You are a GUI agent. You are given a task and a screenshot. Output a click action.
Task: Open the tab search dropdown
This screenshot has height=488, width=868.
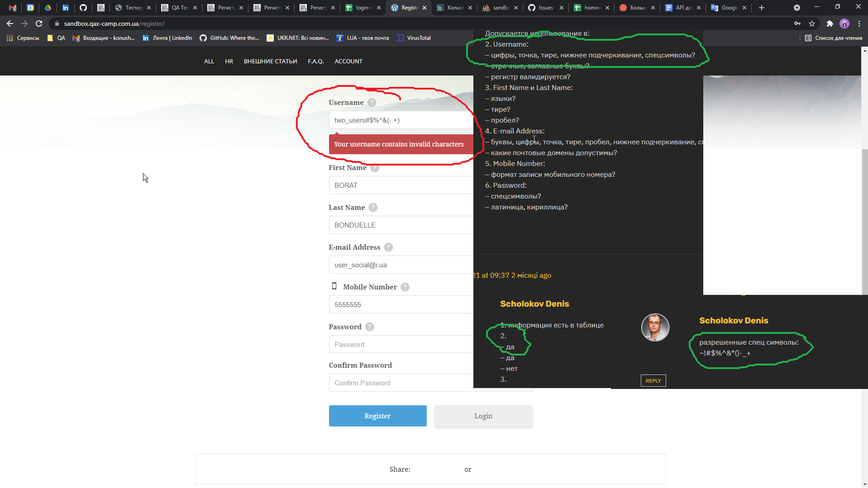(797, 8)
